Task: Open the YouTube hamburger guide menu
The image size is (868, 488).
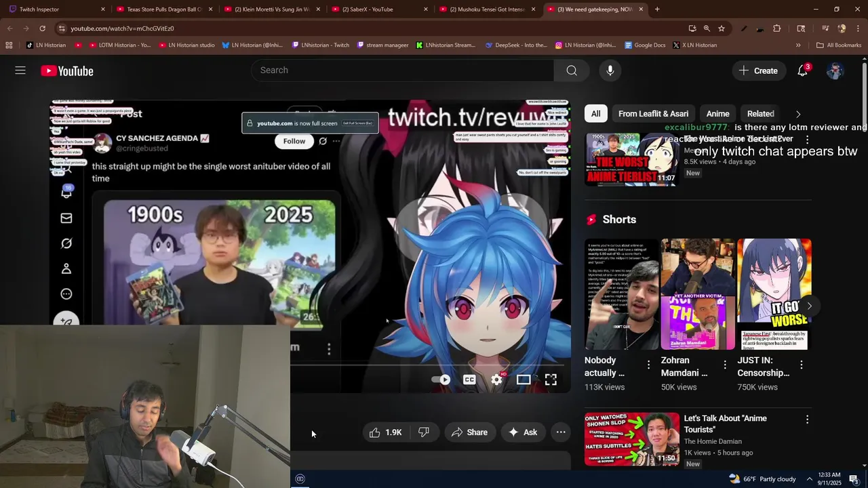Action: [x=20, y=70]
